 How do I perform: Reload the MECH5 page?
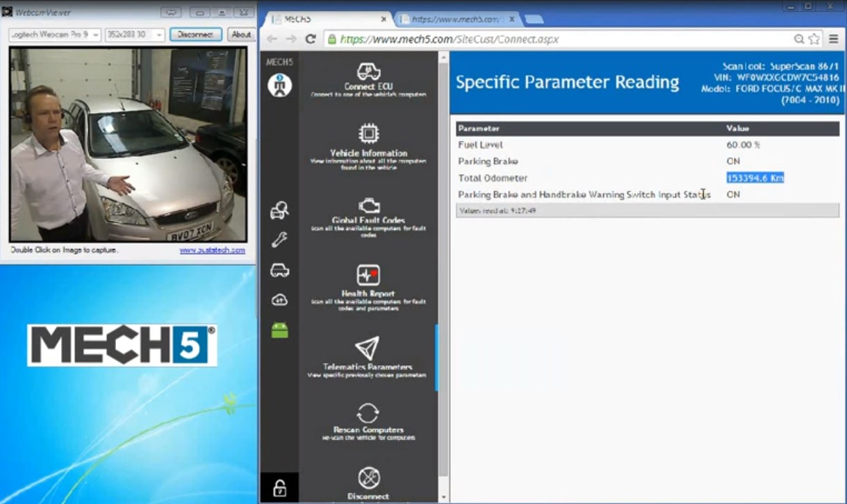click(x=311, y=40)
